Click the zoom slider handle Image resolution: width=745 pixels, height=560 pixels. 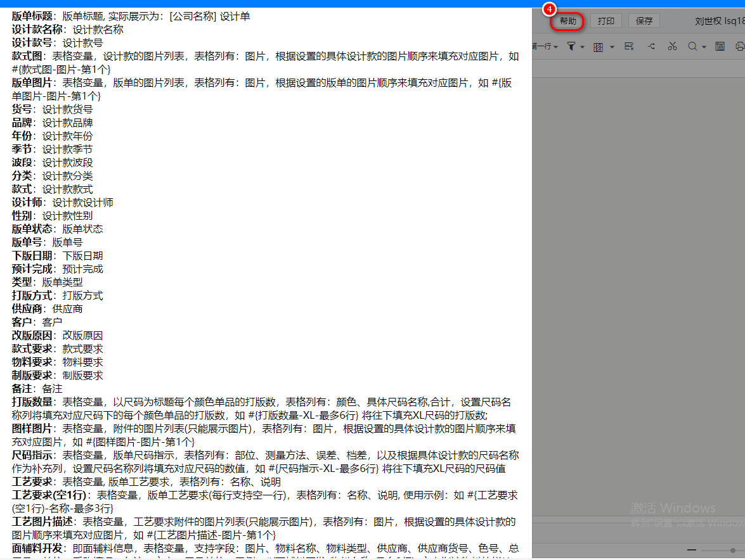[x=733, y=550]
